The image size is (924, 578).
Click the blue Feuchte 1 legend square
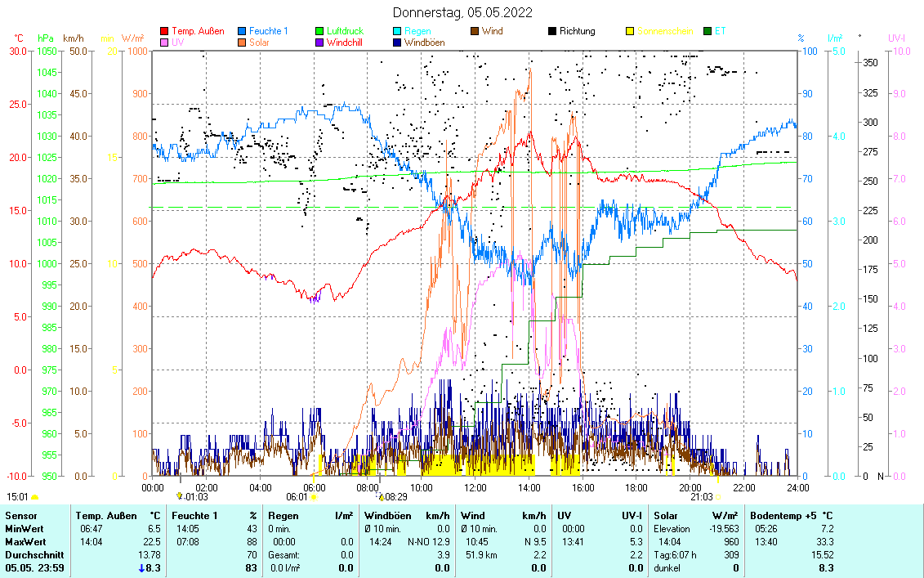pyautogui.click(x=243, y=32)
